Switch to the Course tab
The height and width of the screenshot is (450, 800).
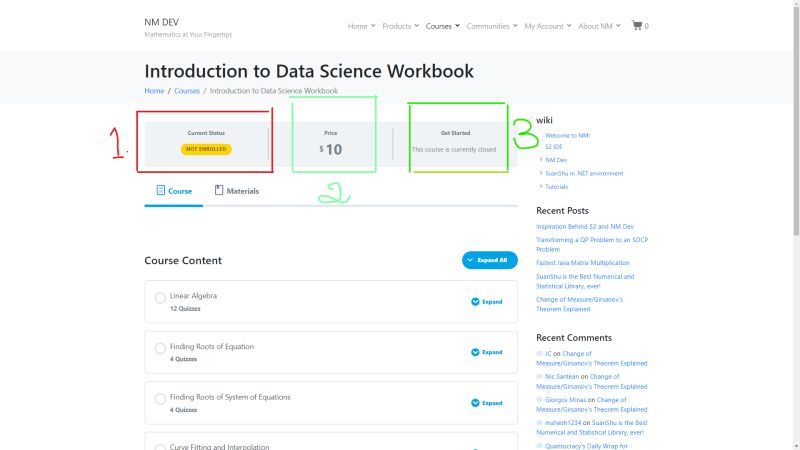click(173, 191)
